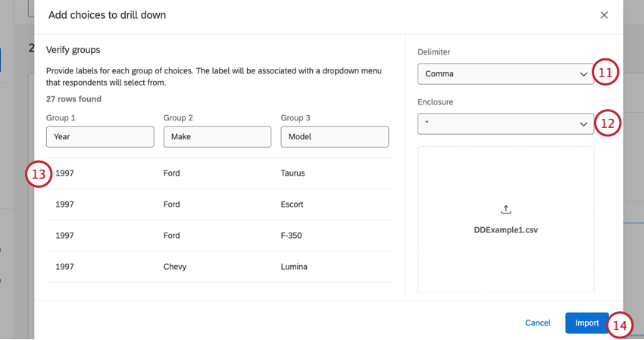The image size is (644, 340).
Task: Pick the F-350 entry in the list
Action: [x=291, y=236]
